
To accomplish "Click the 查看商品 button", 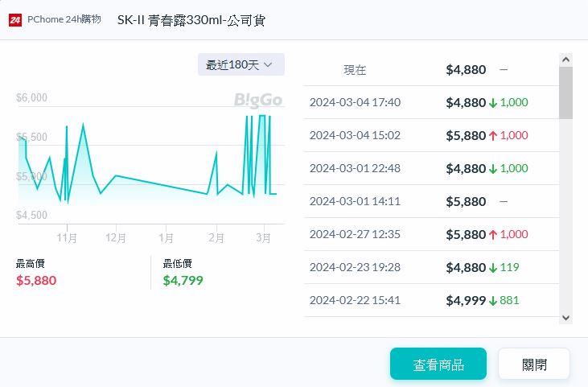I will click(x=438, y=364).
